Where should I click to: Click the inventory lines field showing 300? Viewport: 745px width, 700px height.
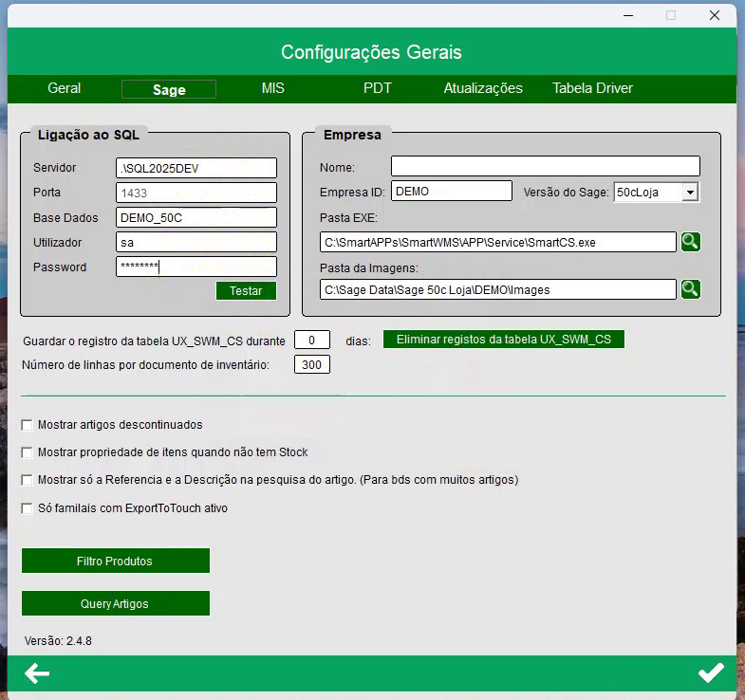311,365
